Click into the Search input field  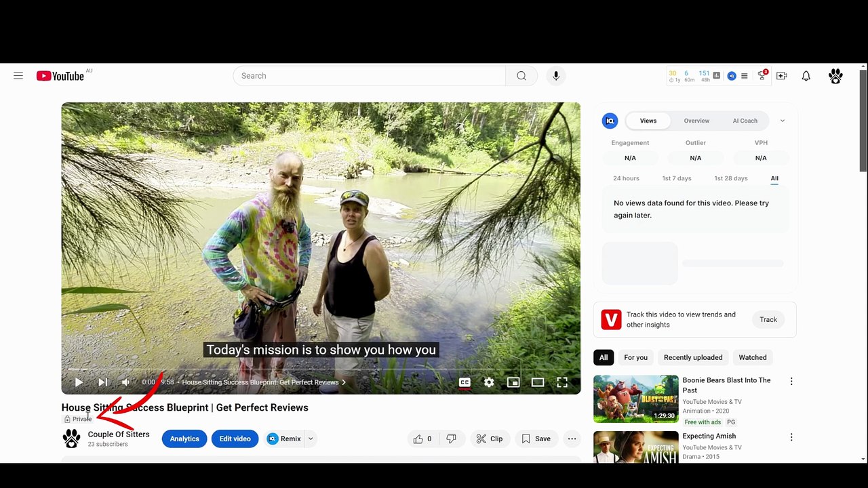point(370,76)
